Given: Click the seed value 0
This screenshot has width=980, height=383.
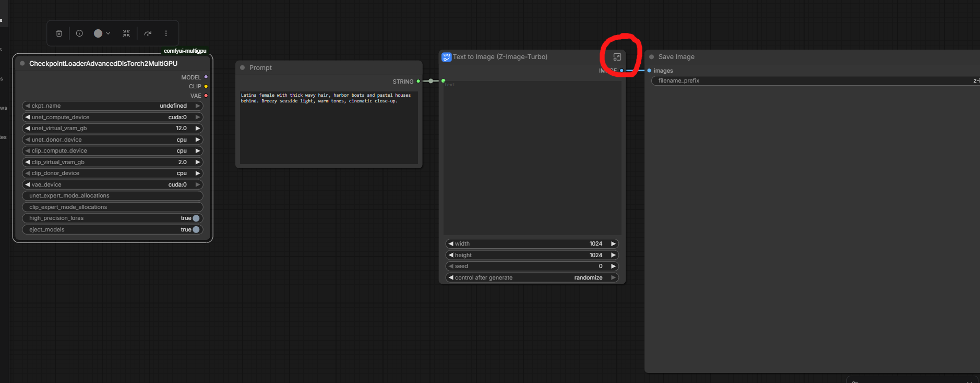Looking at the screenshot, I should click(x=601, y=266).
